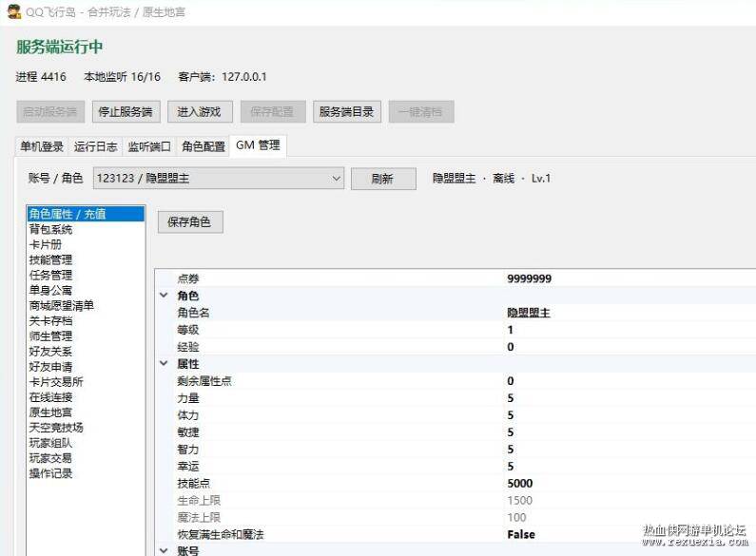Click the 技能点 property label
This screenshot has height=556, width=756.
193,483
